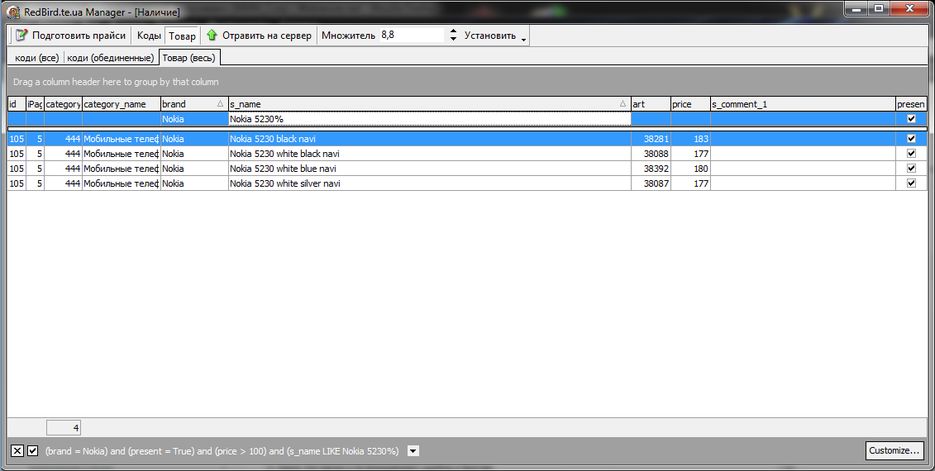
Task: Click price cell 183
Action: (691, 138)
